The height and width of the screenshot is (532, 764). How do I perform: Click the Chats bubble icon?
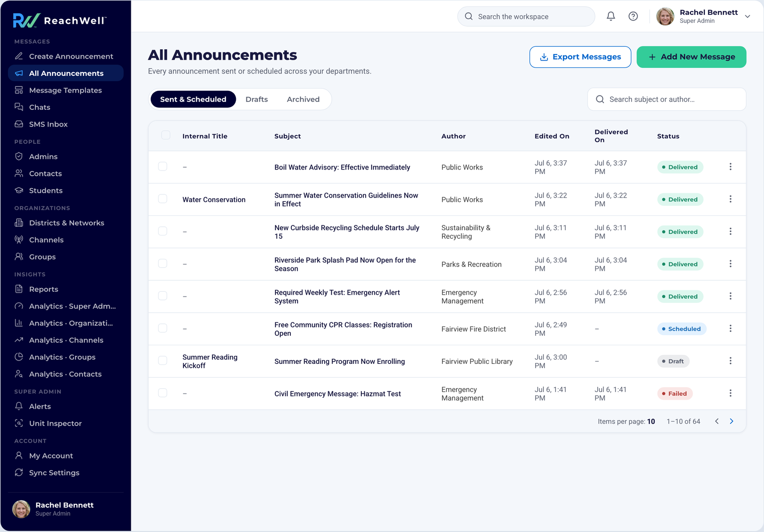coord(19,107)
